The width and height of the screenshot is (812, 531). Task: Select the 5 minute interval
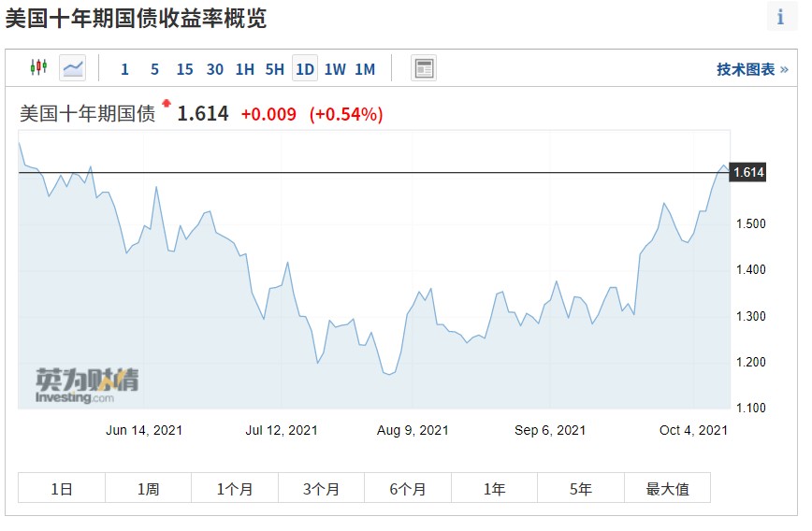click(x=155, y=69)
